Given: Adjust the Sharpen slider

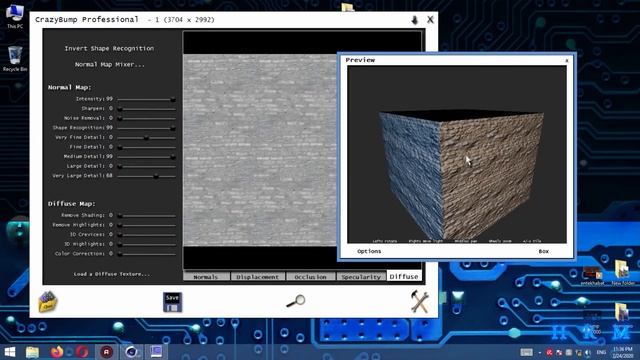Looking at the screenshot, I should [146, 109].
